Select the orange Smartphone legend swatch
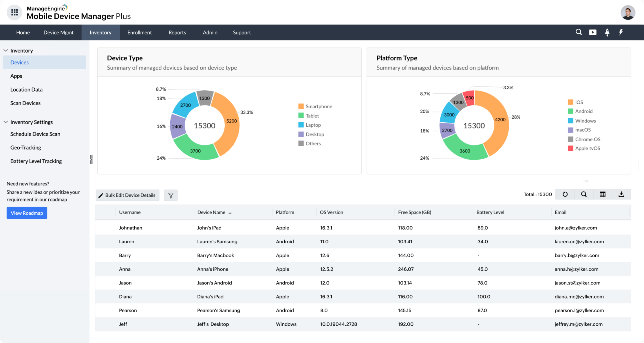The image size is (644, 343). coord(301,106)
